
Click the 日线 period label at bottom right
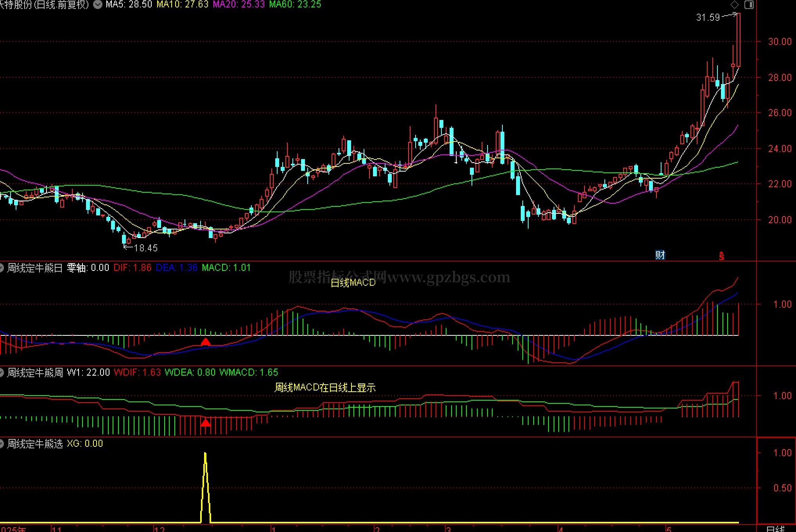click(x=775, y=529)
